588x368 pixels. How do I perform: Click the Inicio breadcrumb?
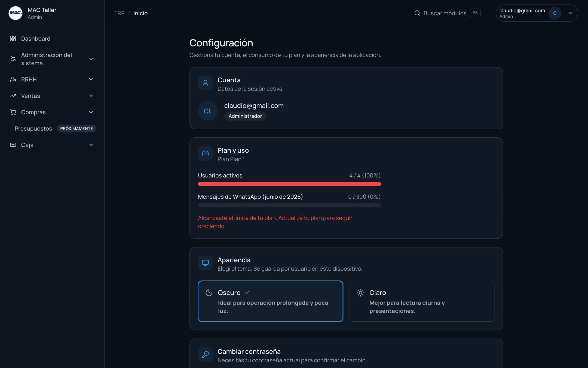click(140, 13)
